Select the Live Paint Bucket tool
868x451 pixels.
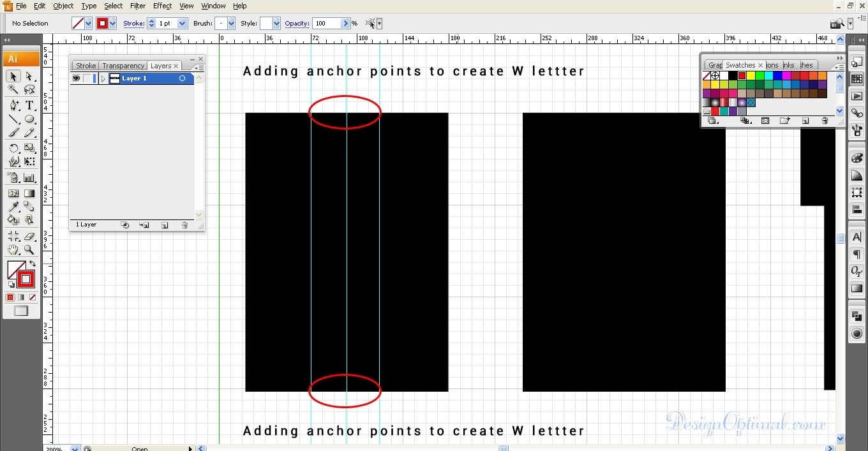click(x=13, y=220)
